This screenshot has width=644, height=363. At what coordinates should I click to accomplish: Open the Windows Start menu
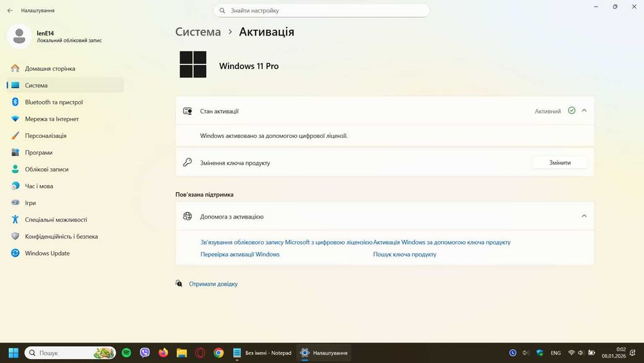point(14,353)
